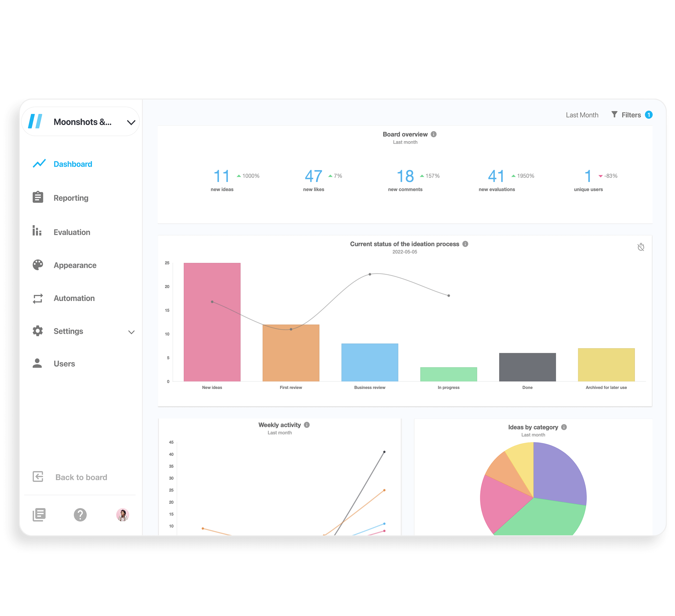
Task: Toggle the ideation process chart camera icon
Action: [641, 247]
